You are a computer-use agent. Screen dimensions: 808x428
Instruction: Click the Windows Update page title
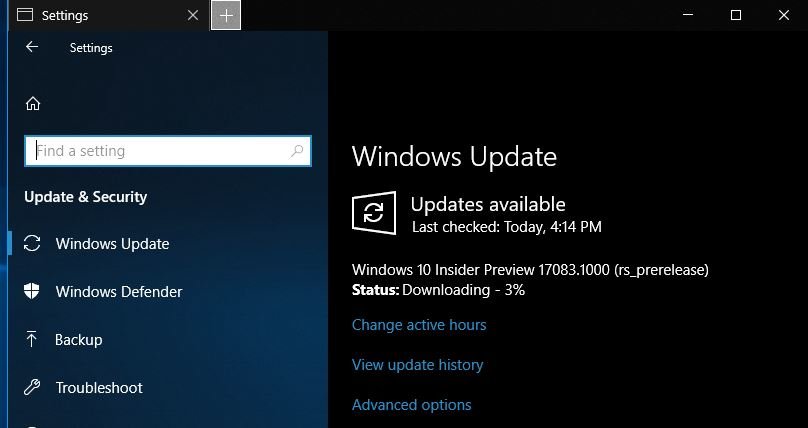(x=454, y=157)
